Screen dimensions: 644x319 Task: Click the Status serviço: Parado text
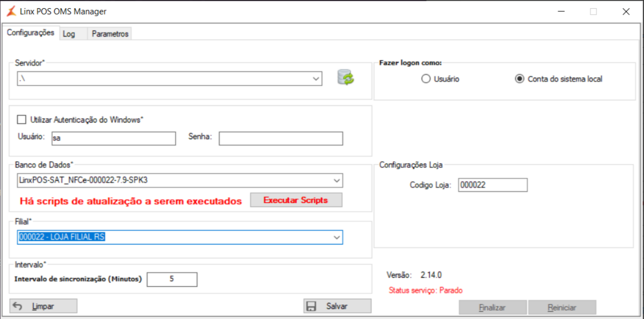pos(426,291)
